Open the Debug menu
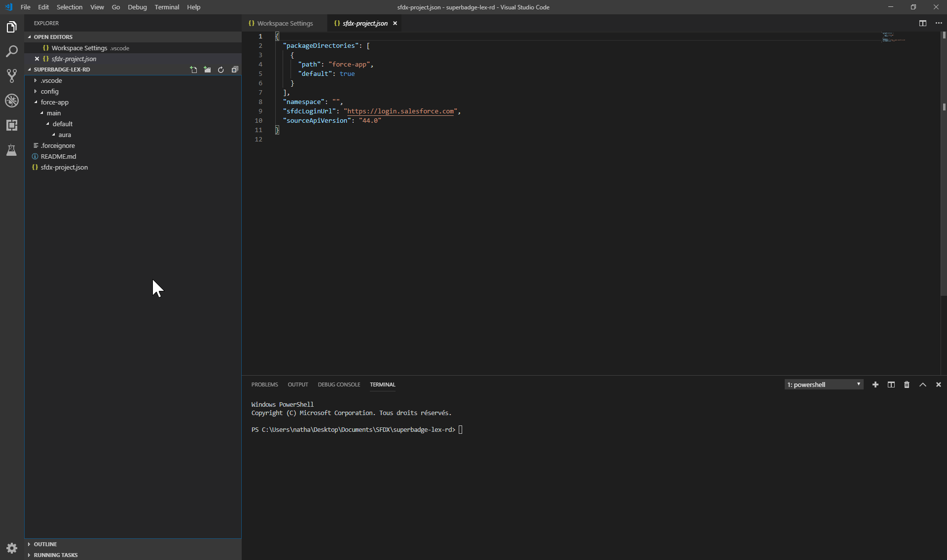The height and width of the screenshot is (560, 947). [137, 7]
